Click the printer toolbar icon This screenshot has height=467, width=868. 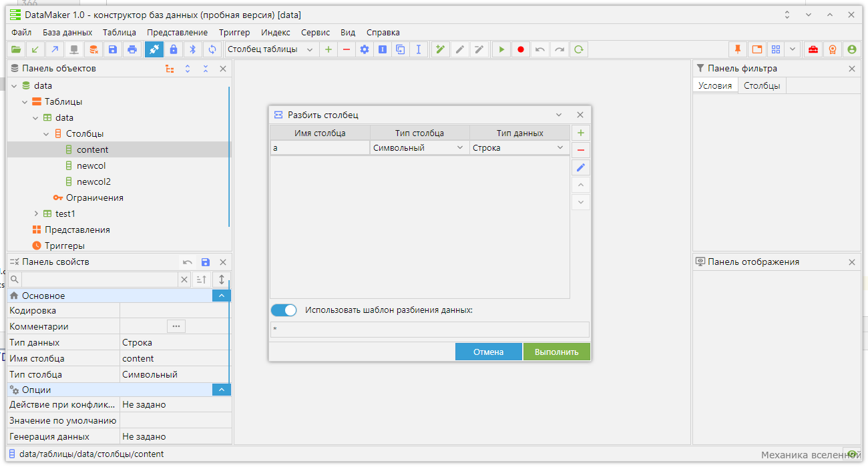pyautogui.click(x=132, y=49)
